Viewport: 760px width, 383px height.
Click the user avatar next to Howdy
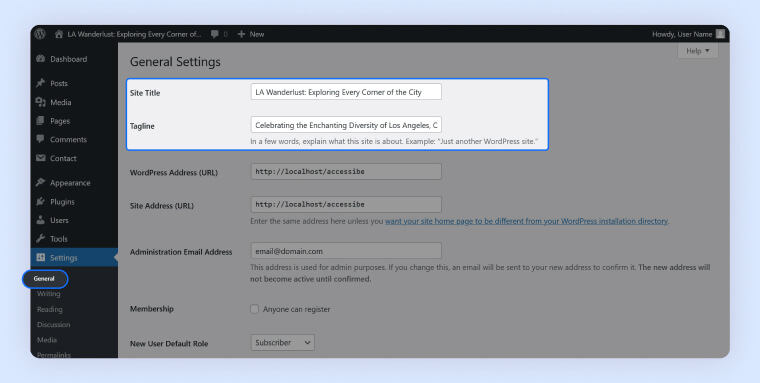[720, 34]
